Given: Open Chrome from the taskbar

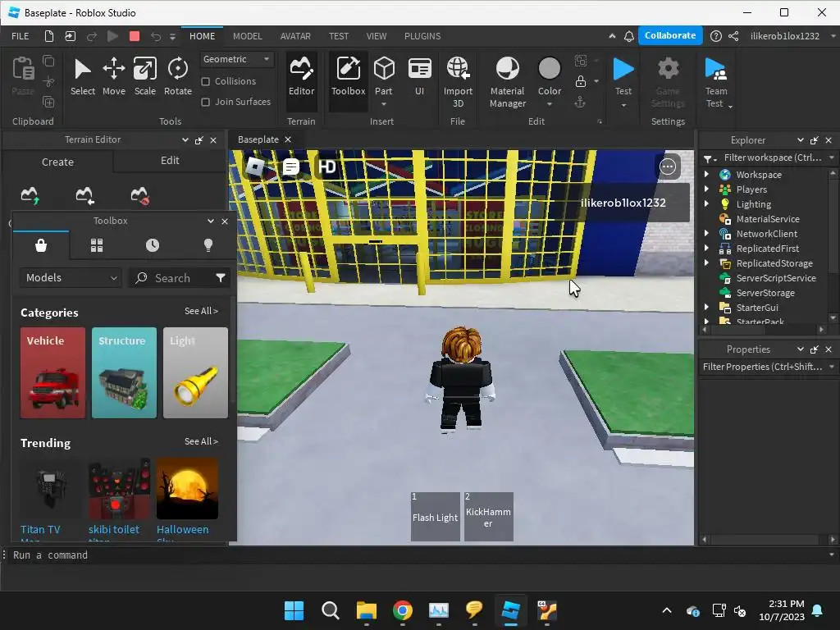Looking at the screenshot, I should 402,610.
